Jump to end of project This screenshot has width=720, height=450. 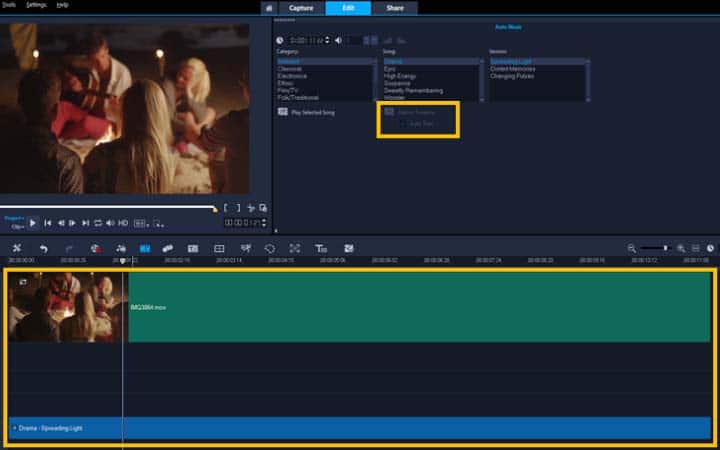tap(85, 223)
